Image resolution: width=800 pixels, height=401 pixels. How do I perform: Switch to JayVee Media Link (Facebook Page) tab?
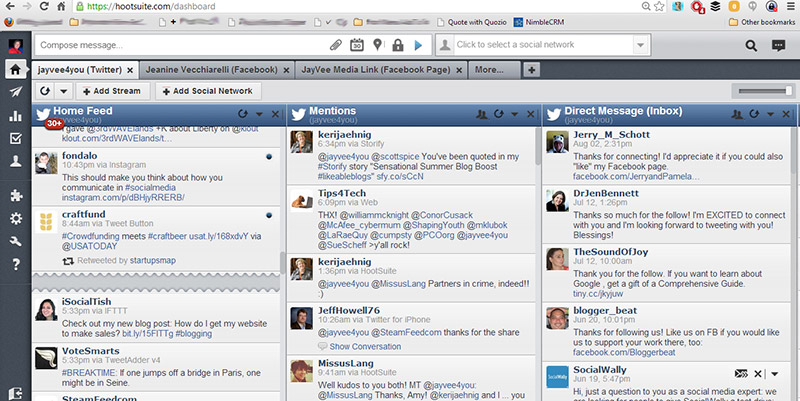tap(376, 70)
